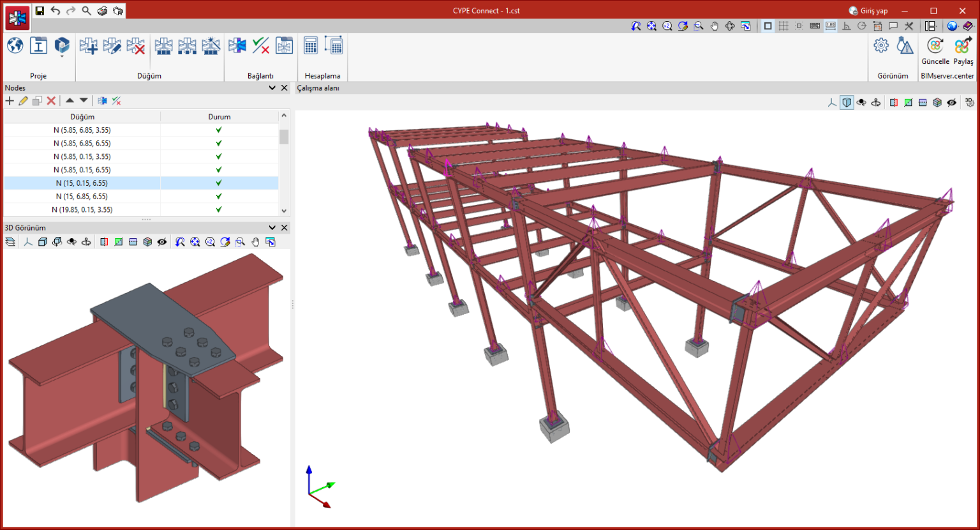Image resolution: width=980 pixels, height=530 pixels.
Task: Click the delete node icon in Düğüm group
Action: [135, 46]
